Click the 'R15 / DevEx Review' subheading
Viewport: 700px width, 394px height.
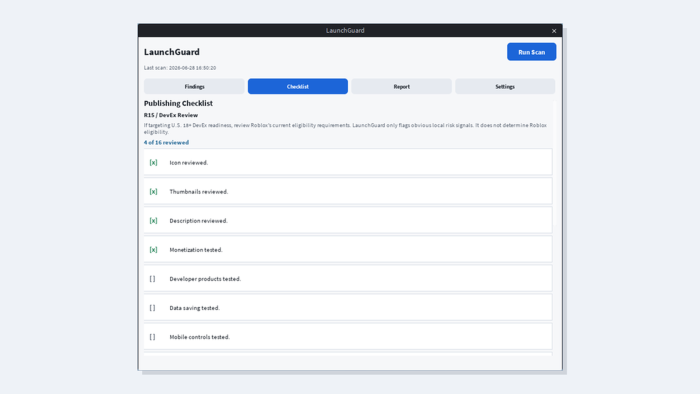pyautogui.click(x=171, y=115)
